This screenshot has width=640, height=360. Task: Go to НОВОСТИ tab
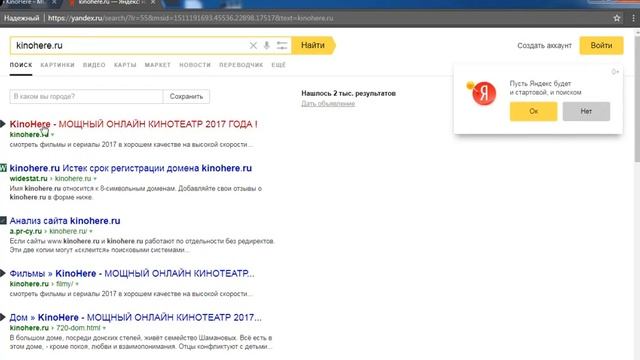(x=195, y=65)
